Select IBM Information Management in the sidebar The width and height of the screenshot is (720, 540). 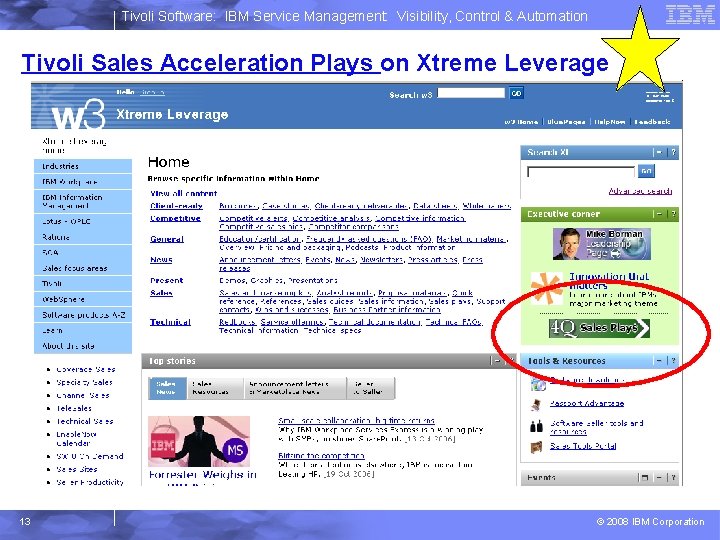[x=83, y=201]
